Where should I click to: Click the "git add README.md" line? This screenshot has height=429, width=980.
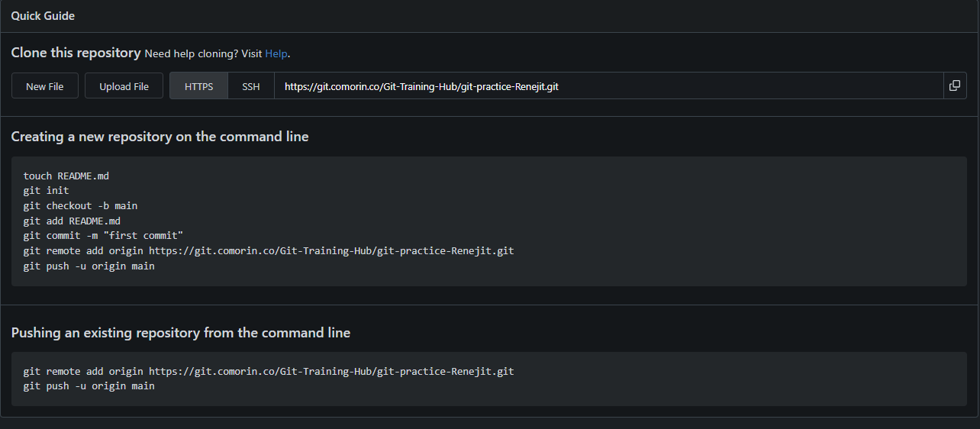(x=72, y=221)
